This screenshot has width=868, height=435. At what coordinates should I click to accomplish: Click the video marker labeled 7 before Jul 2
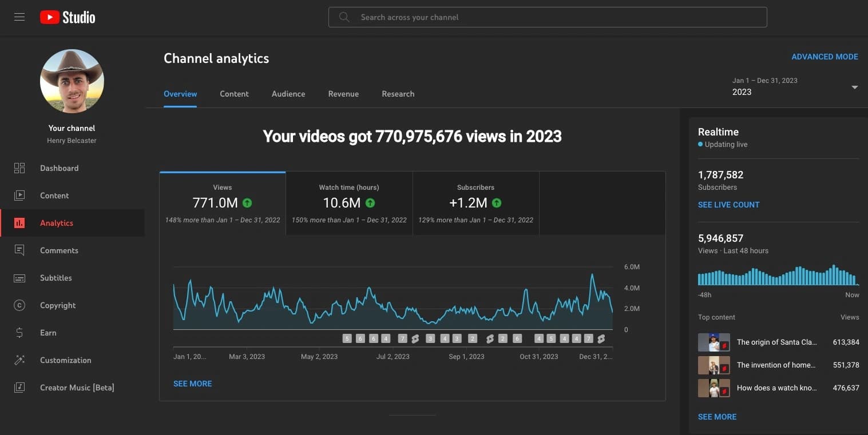pos(402,338)
